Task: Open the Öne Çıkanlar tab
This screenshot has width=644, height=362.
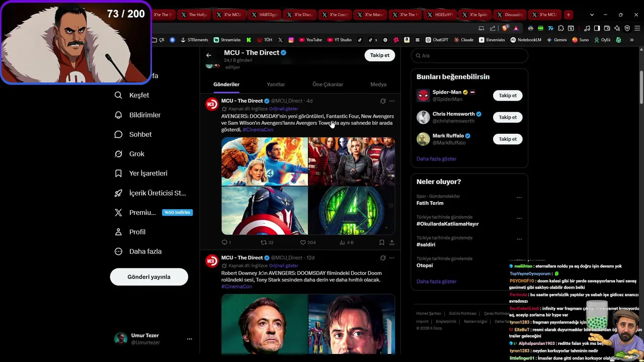Action: click(328, 84)
